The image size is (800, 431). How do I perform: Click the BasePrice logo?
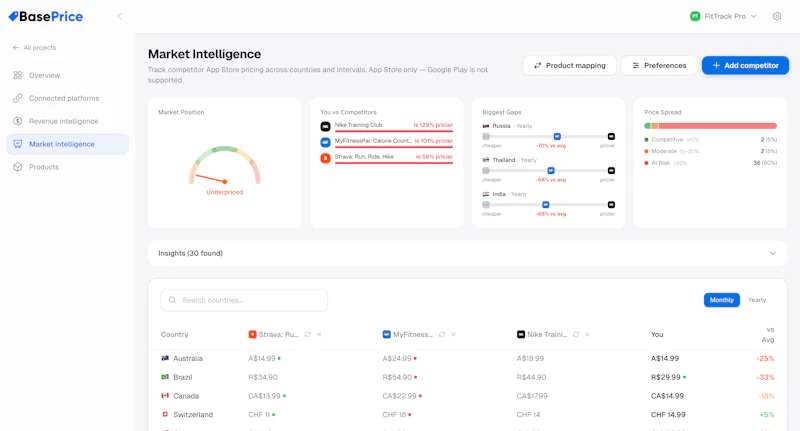point(46,16)
